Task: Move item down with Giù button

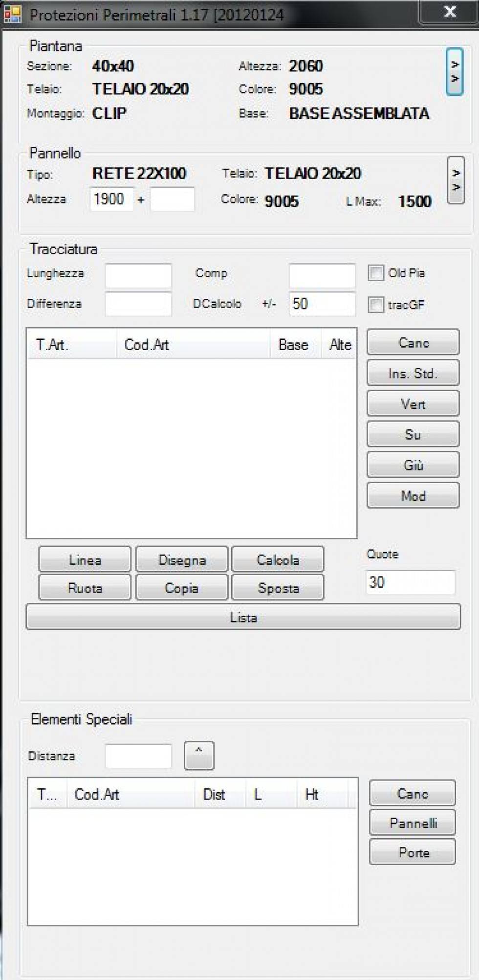Action: (x=413, y=465)
